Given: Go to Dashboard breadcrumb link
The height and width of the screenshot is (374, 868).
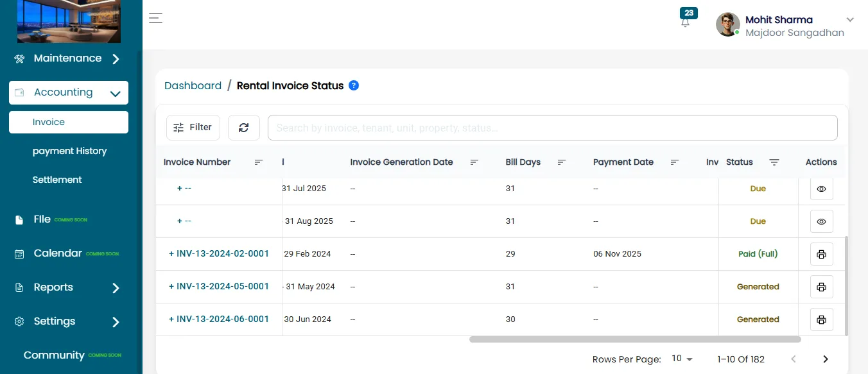Looking at the screenshot, I should pos(193,85).
